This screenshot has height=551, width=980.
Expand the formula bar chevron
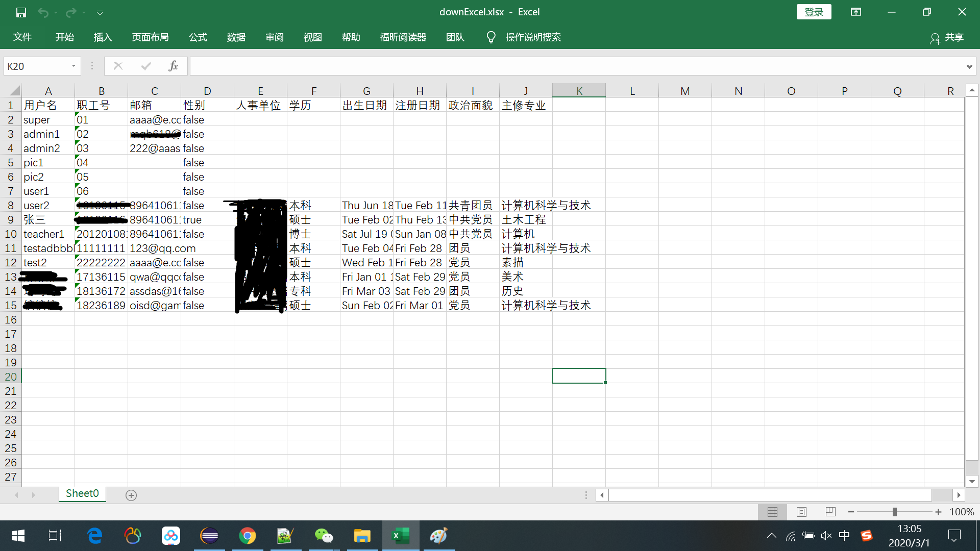click(x=969, y=66)
